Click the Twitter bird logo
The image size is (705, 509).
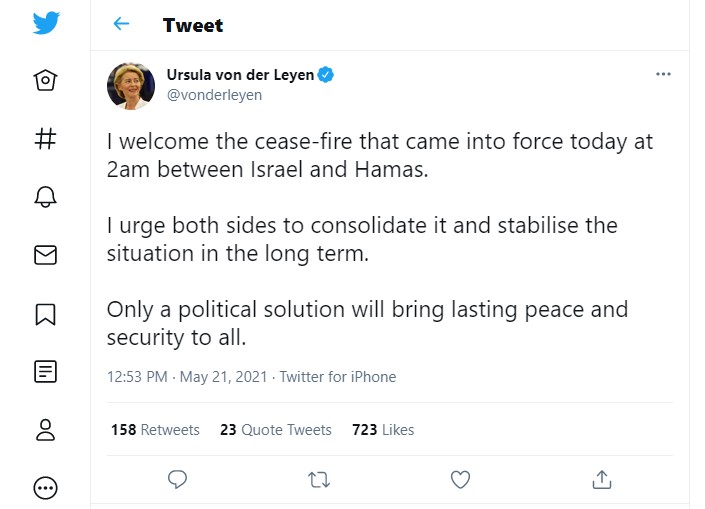tap(46, 23)
